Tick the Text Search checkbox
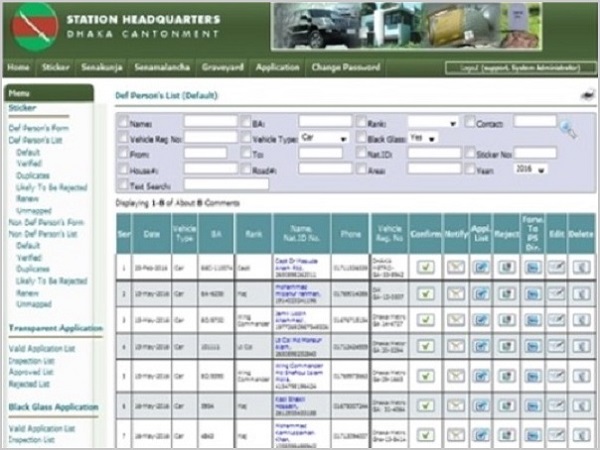 (123, 184)
